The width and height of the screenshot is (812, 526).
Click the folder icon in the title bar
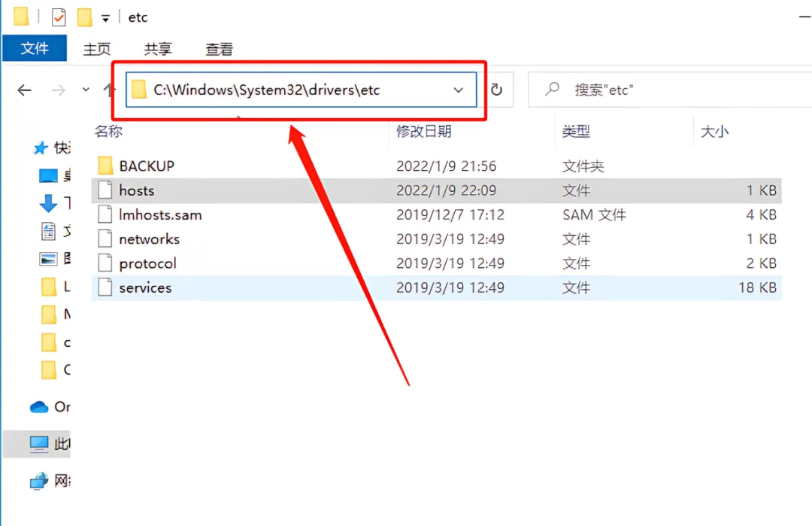pyautogui.click(x=21, y=16)
